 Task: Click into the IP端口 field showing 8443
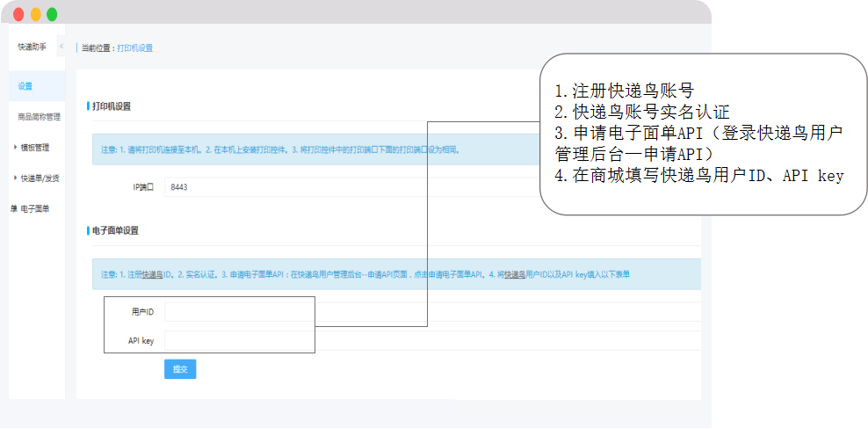(x=352, y=187)
